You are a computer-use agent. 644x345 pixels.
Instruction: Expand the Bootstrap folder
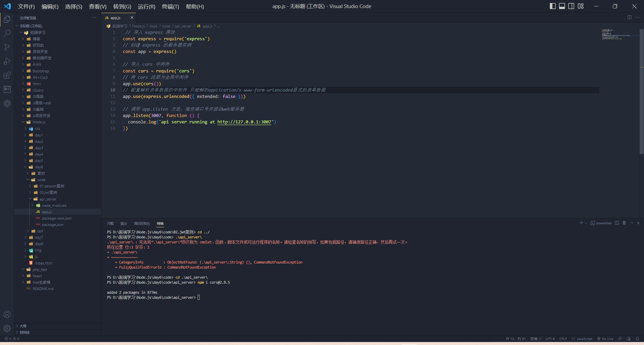57,71
